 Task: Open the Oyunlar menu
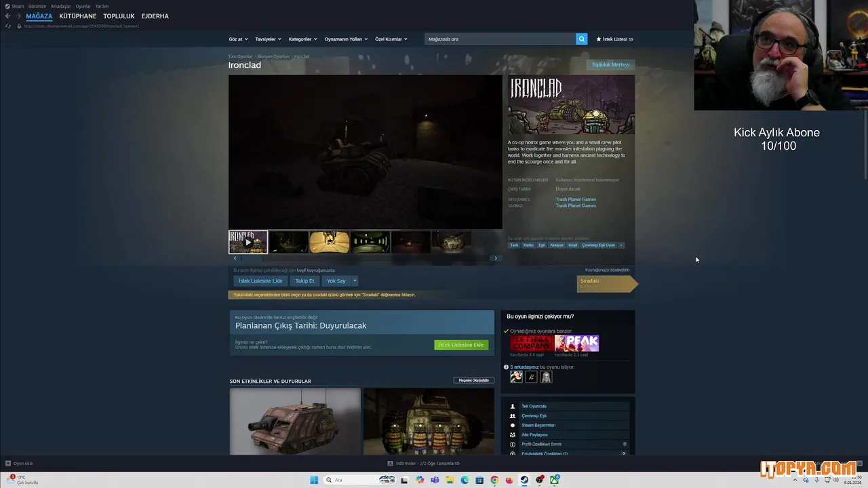(83, 6)
